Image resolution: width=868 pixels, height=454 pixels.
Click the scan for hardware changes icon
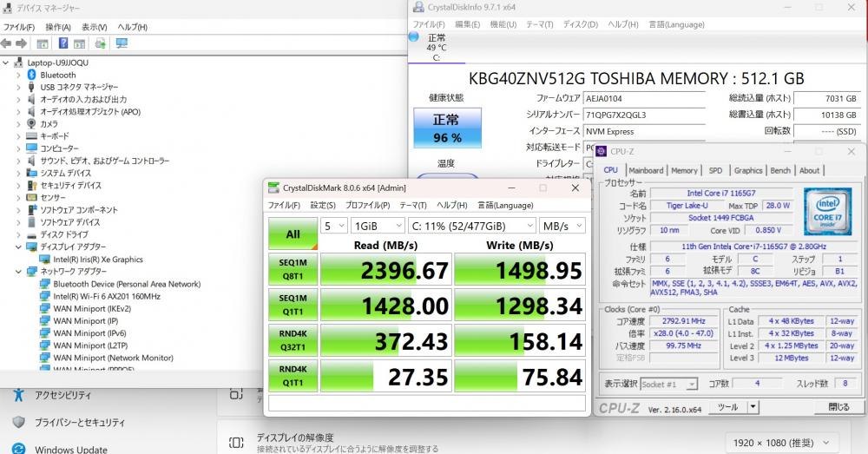(121, 43)
